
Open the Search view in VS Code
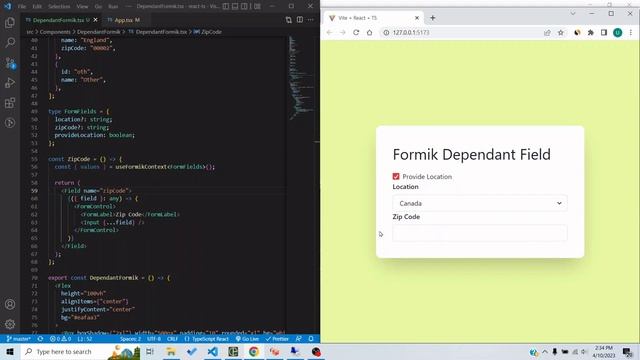coord(10,42)
